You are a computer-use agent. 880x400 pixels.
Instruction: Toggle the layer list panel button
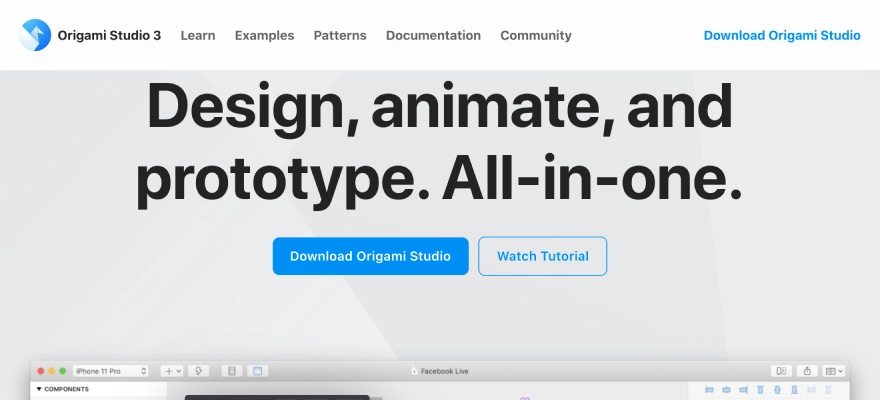232,371
